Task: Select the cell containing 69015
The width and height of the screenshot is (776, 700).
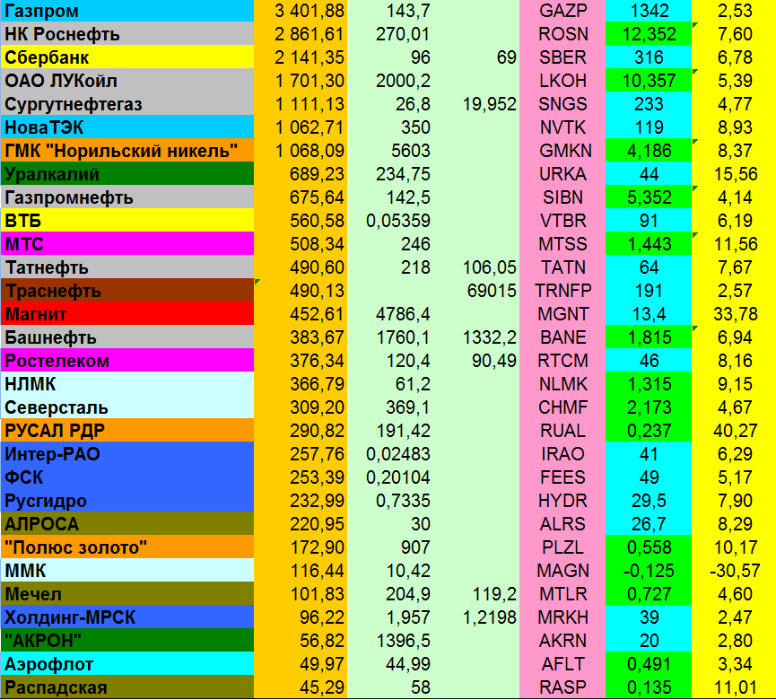Action: tap(476, 291)
